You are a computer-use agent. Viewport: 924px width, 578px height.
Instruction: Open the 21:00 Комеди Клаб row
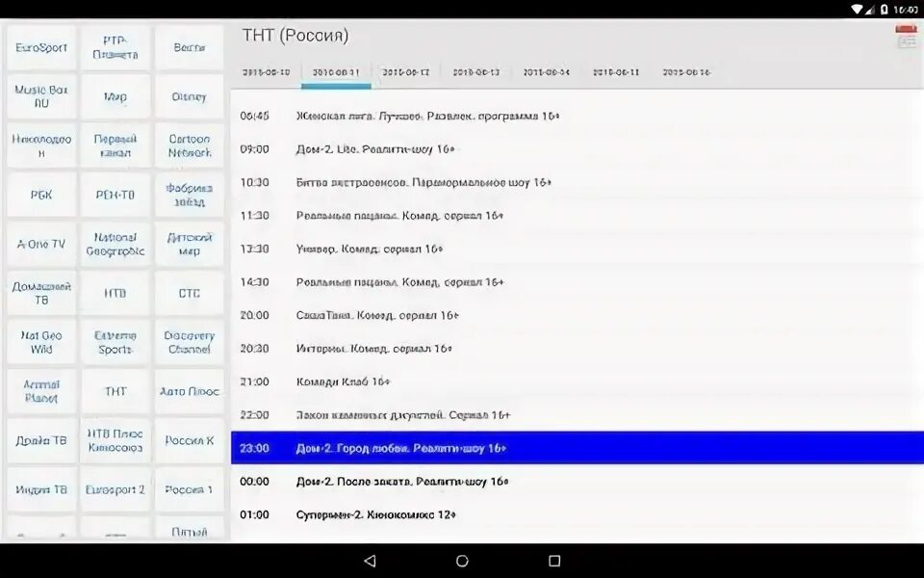pos(577,381)
